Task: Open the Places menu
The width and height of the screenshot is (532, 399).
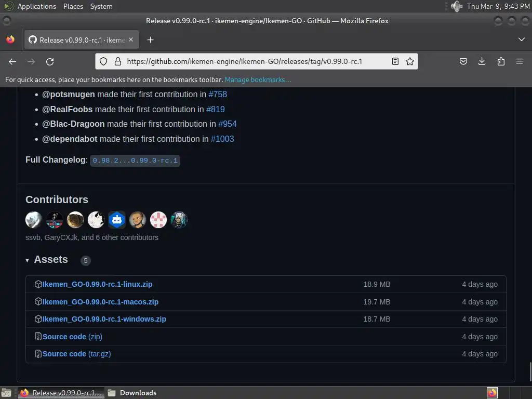Action: (73, 6)
